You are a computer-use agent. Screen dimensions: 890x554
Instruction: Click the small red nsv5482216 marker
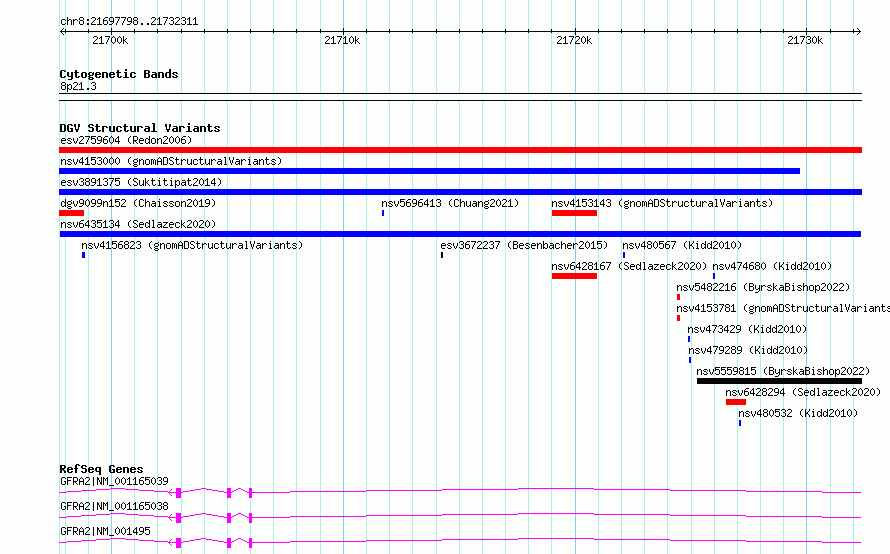(678, 297)
